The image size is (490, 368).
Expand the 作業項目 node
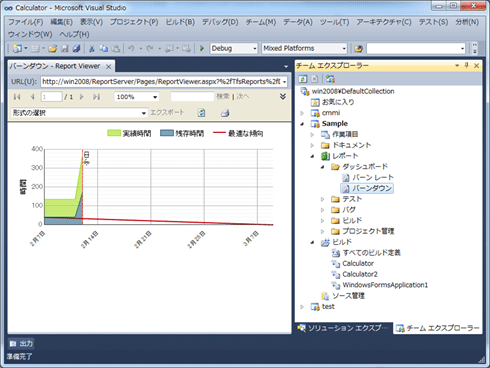312,135
